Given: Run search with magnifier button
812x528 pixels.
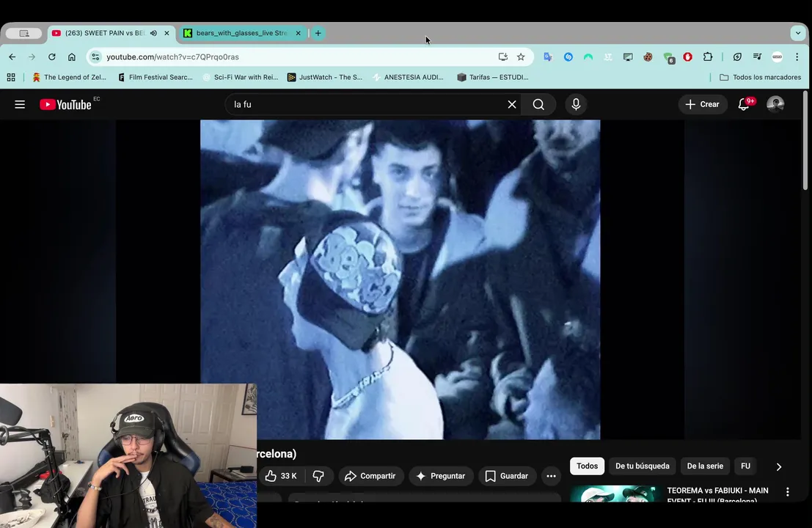Looking at the screenshot, I should coord(538,105).
